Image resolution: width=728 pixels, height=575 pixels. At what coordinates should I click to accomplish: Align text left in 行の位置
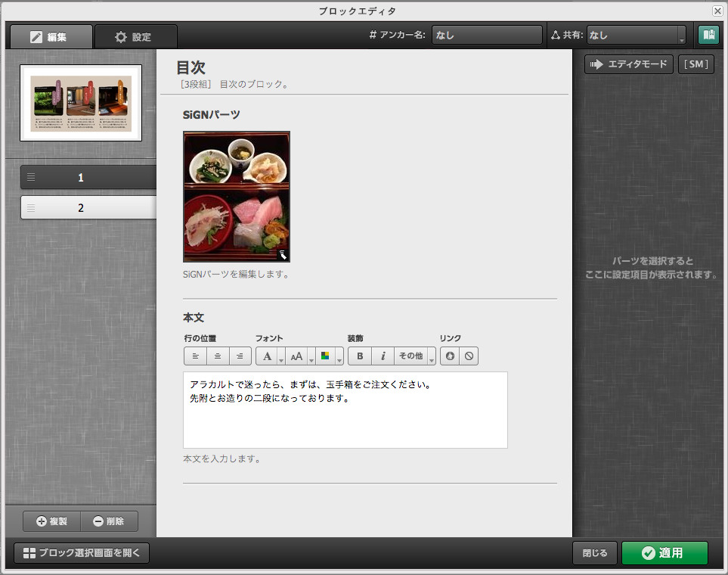point(196,356)
